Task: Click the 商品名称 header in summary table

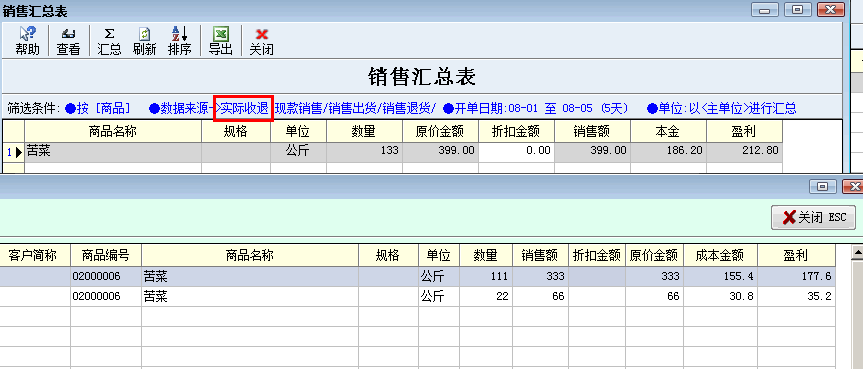Action: 113,132
